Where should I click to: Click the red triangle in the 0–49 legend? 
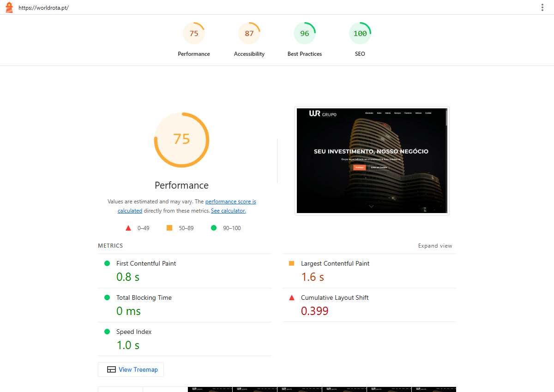click(x=128, y=228)
